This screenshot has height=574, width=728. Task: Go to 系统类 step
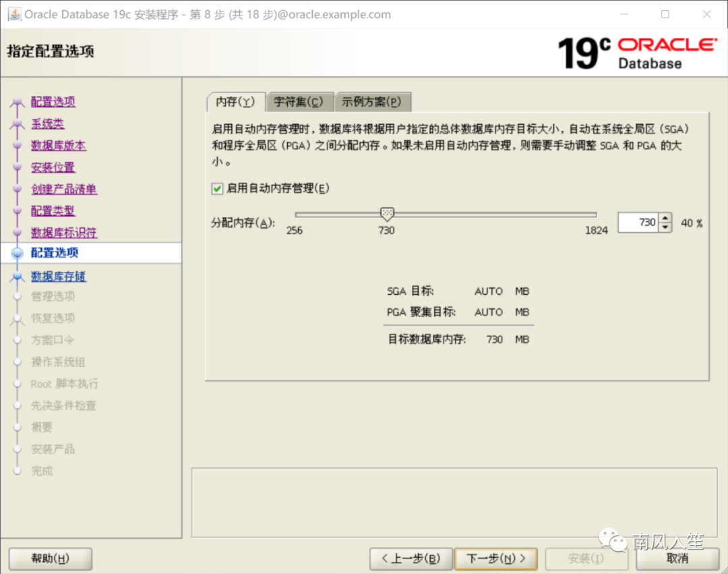click(47, 123)
